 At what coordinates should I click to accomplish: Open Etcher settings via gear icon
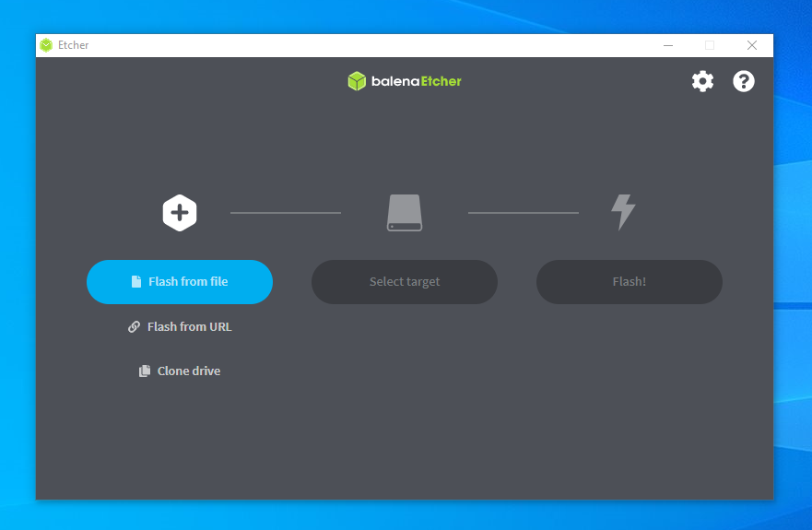pyautogui.click(x=702, y=81)
